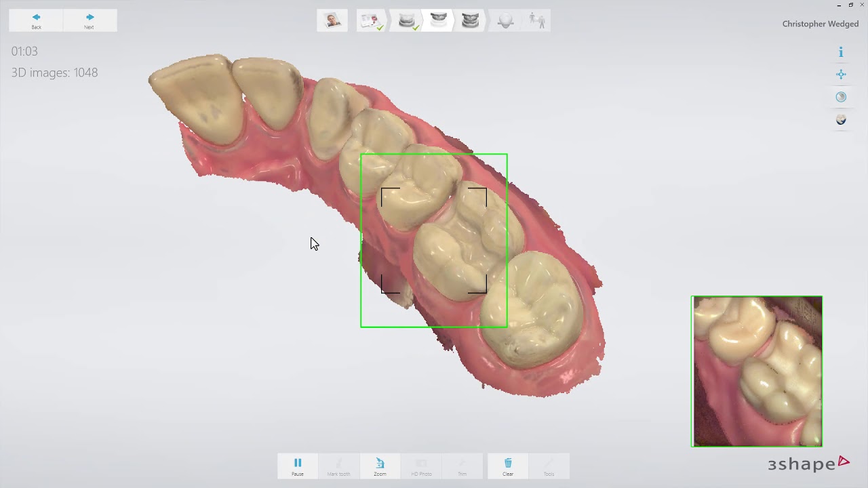Open the analyze tooth step

505,20
